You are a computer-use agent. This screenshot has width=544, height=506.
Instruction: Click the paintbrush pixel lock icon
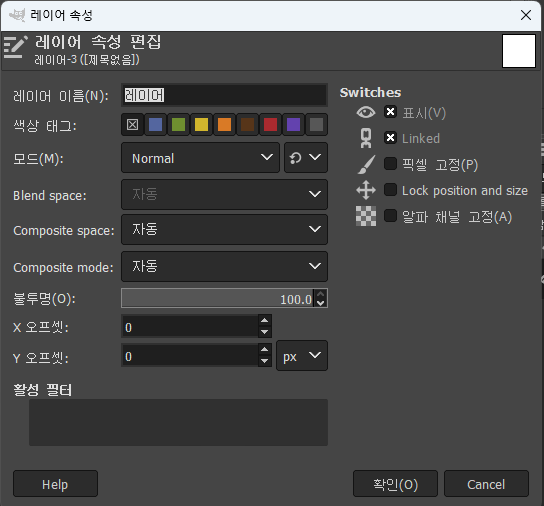(366, 165)
